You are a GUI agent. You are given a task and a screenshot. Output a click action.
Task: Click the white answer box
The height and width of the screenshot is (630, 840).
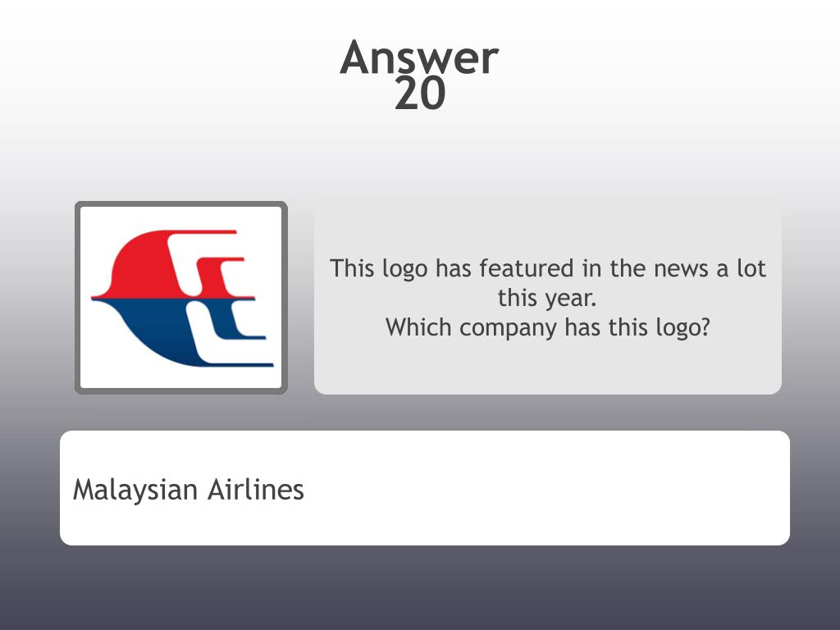[x=425, y=488]
